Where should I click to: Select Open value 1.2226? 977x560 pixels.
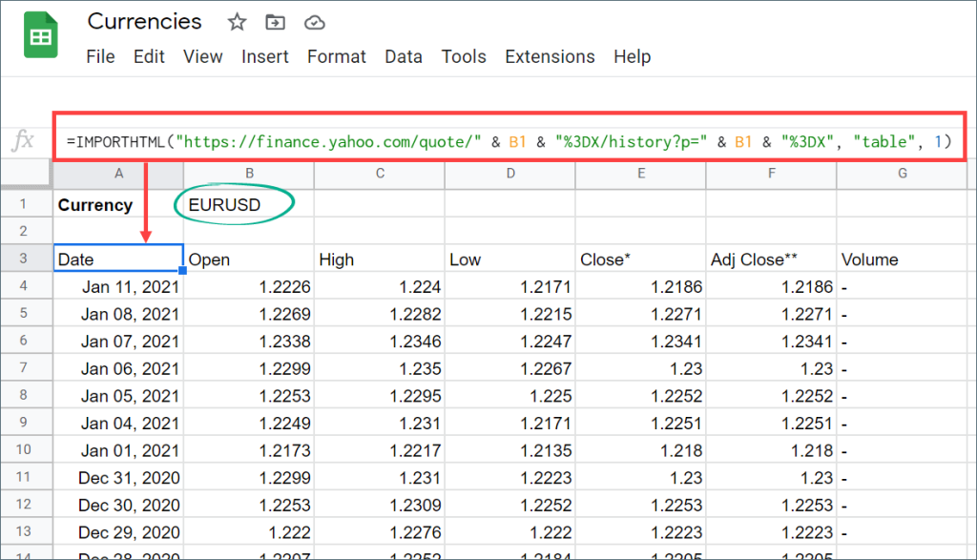point(249,286)
